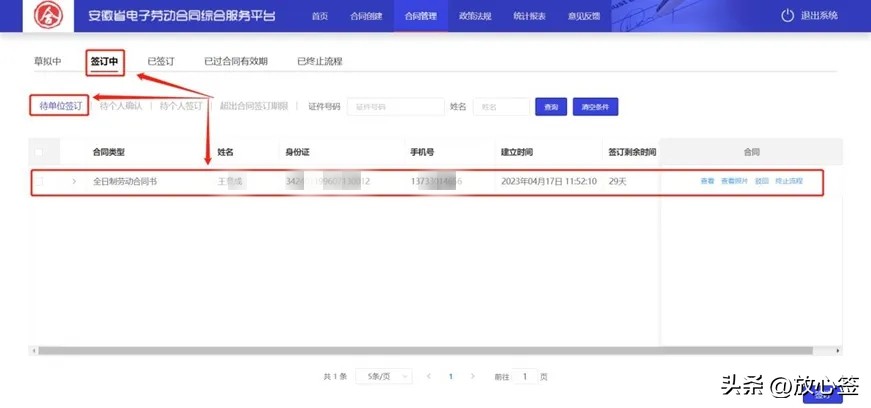The image size is (871, 408).
Task: Click the 身份证 column header
Action: tap(297, 152)
